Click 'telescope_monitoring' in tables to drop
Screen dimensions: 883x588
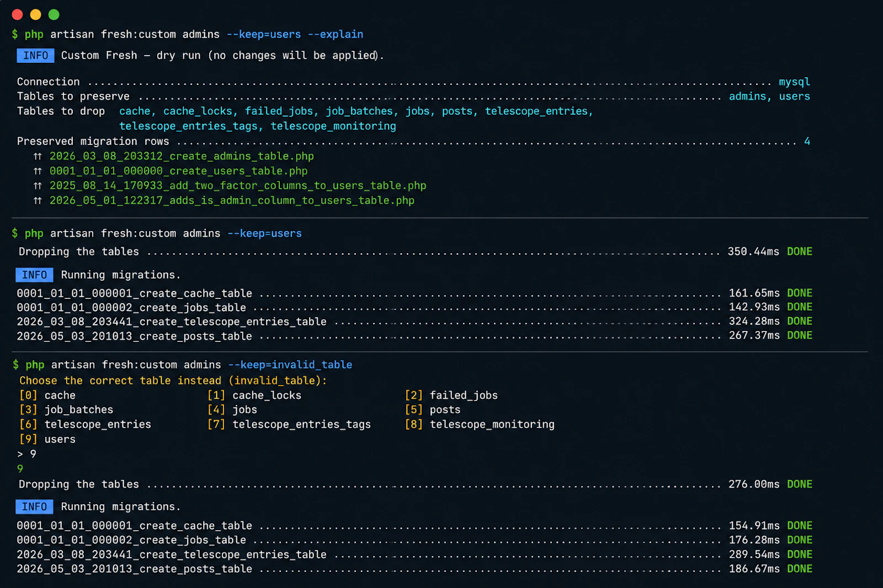point(333,126)
